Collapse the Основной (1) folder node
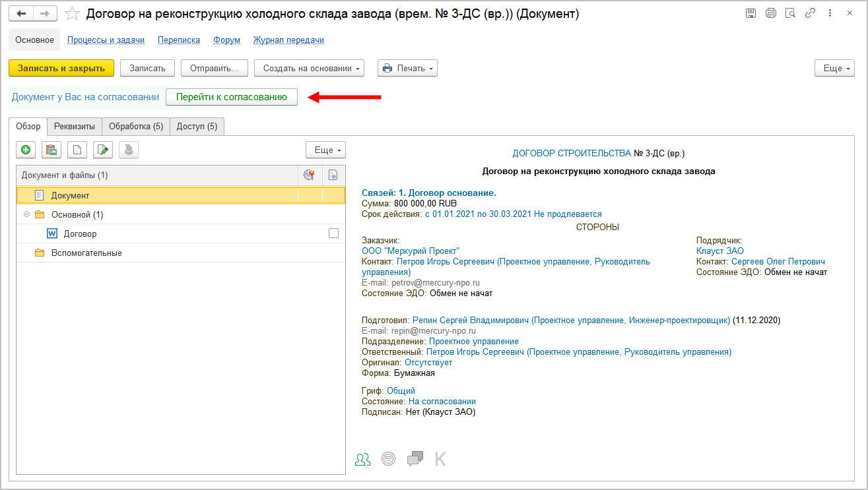Viewport: 868px width, 490px height. point(26,214)
